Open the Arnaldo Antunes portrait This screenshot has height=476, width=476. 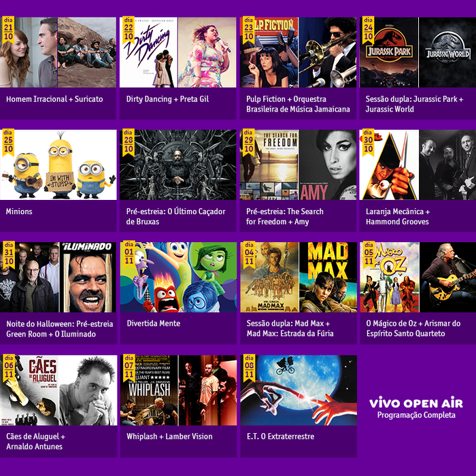88,390
